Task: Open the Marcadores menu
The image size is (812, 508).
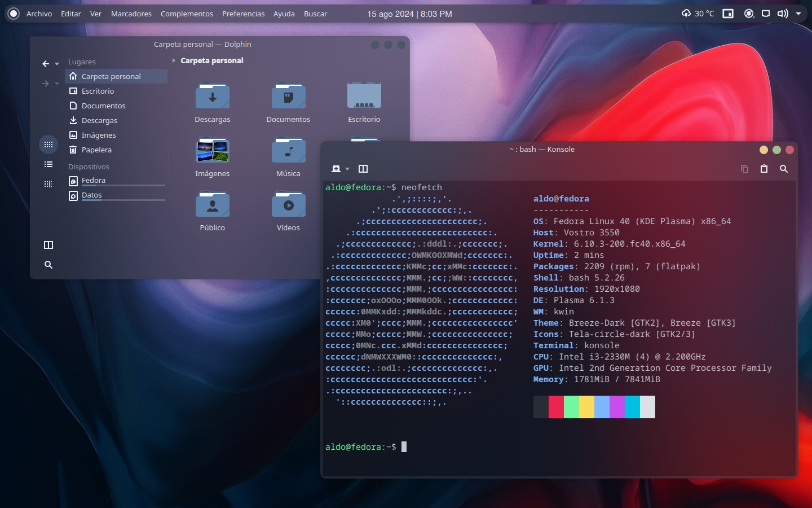Action: 131,14
